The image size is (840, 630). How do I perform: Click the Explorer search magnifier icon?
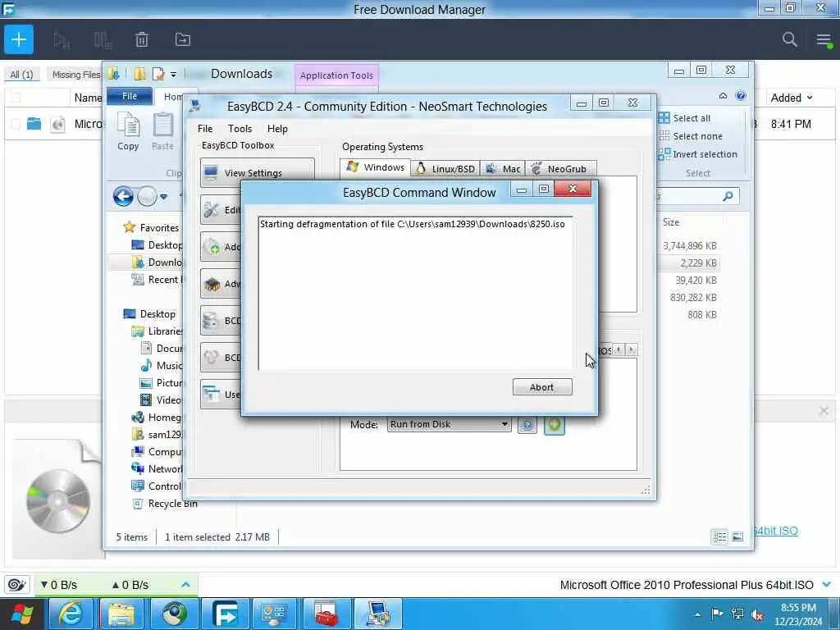click(728, 197)
